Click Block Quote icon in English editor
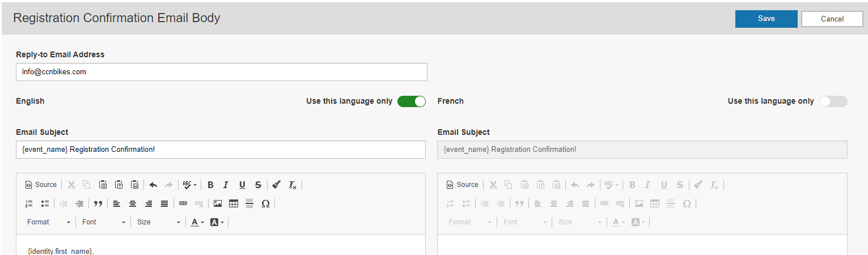The image size is (868, 255). pos(98,203)
